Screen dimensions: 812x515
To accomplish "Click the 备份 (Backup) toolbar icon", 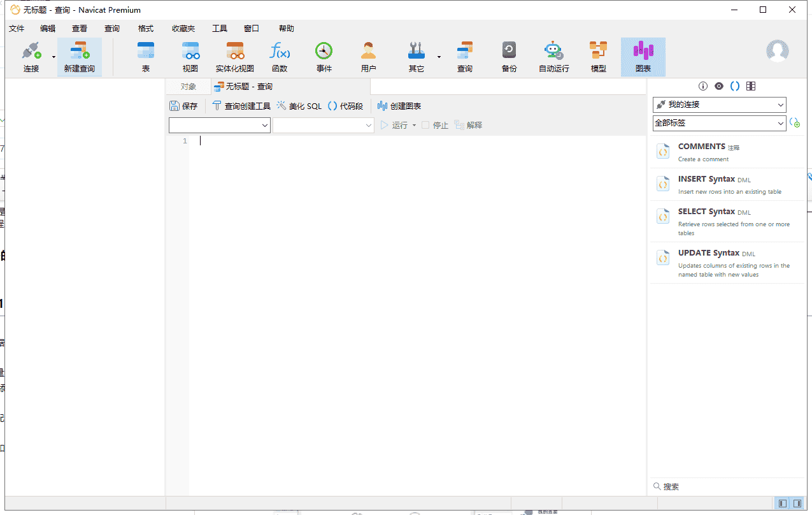I will click(509, 57).
